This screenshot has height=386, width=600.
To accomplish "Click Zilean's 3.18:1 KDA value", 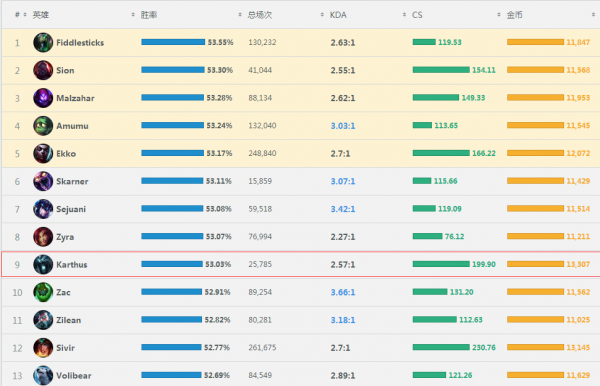I will click(x=343, y=320).
